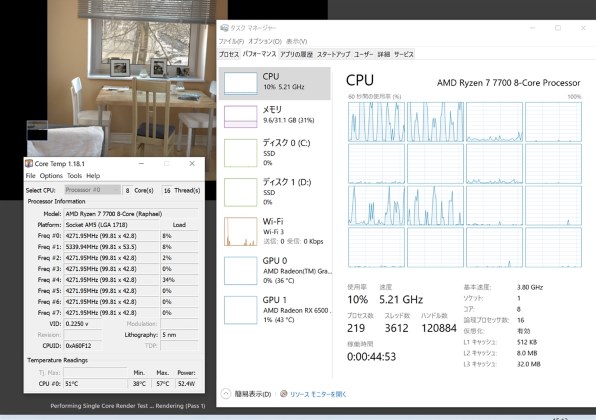This screenshot has width=596, height=420.
Task: Open Core Temp Options menu
Action: point(51,176)
